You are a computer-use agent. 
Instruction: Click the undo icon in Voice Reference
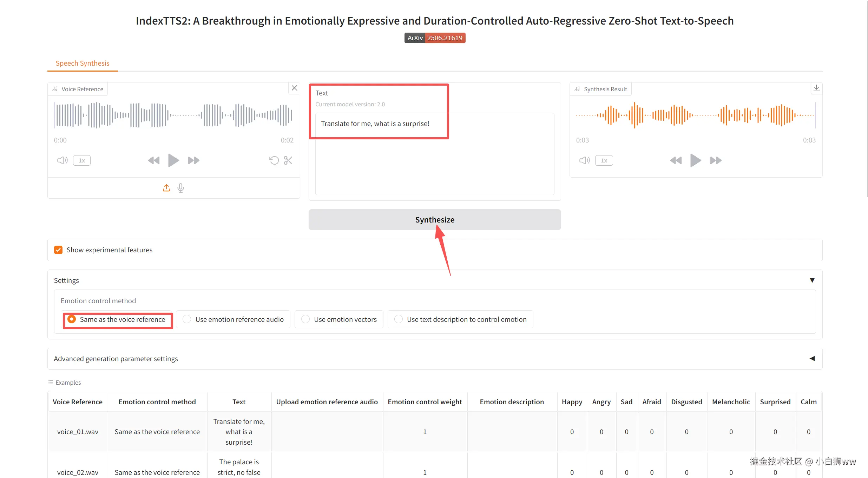(x=274, y=160)
